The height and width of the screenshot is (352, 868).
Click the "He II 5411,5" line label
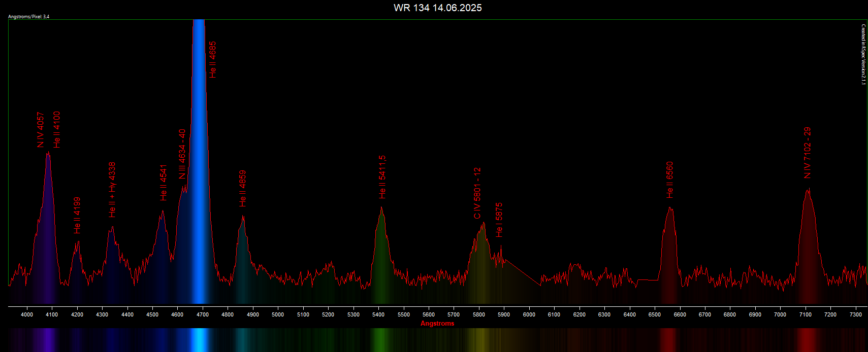[382, 177]
